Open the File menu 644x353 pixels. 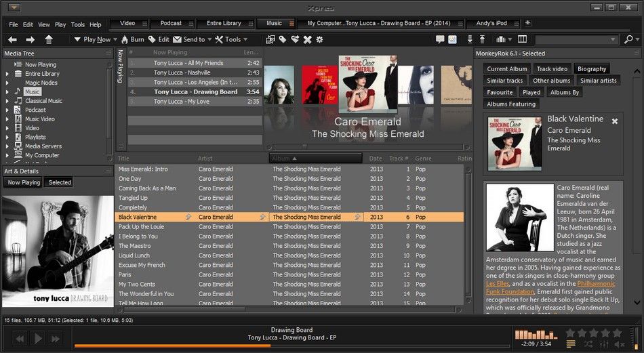point(13,24)
